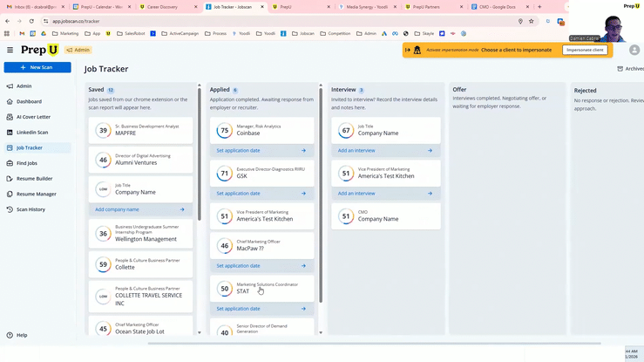Set application date for GSK
Image resolution: width=644 pixels, height=362 pixels.
click(238, 194)
